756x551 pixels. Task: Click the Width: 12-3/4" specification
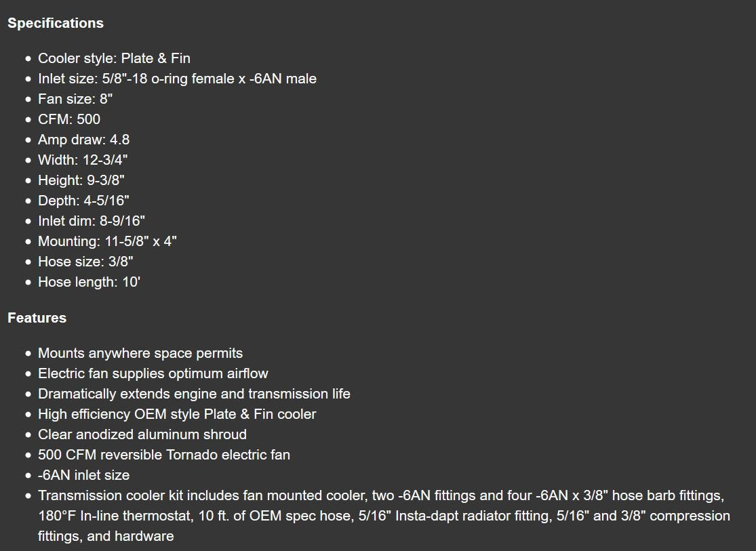[x=83, y=160]
